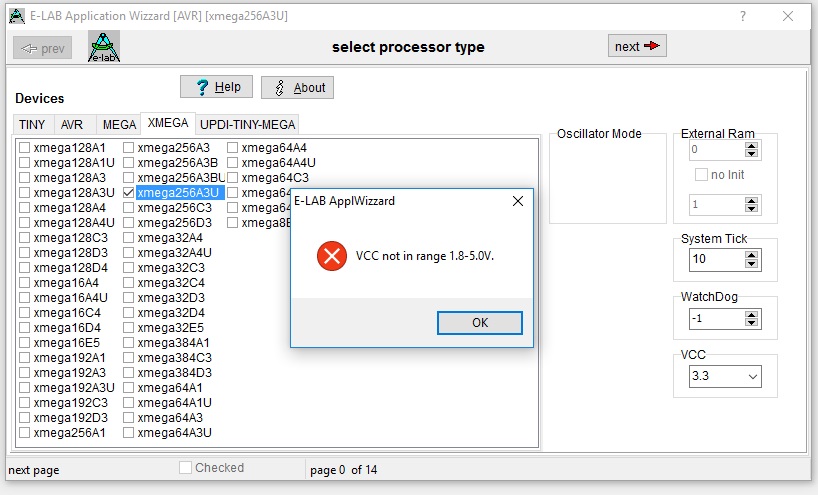
Task: Increase the System Tick value
Action: point(751,255)
